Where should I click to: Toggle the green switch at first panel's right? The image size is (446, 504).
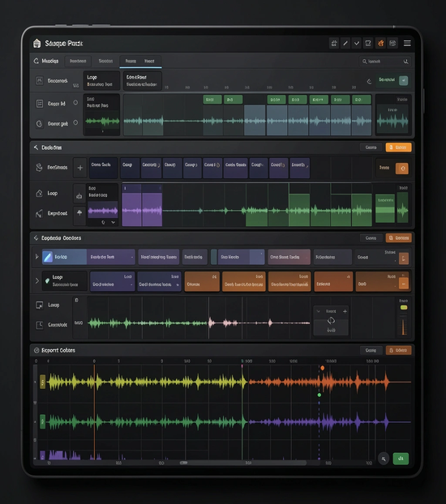pos(404,80)
